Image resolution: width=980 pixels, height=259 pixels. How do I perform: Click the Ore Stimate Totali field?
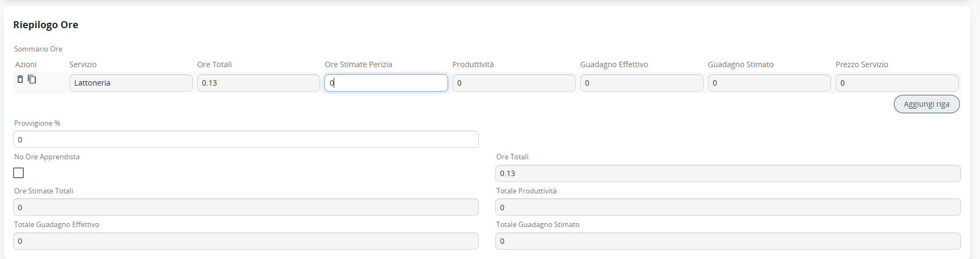(x=245, y=207)
